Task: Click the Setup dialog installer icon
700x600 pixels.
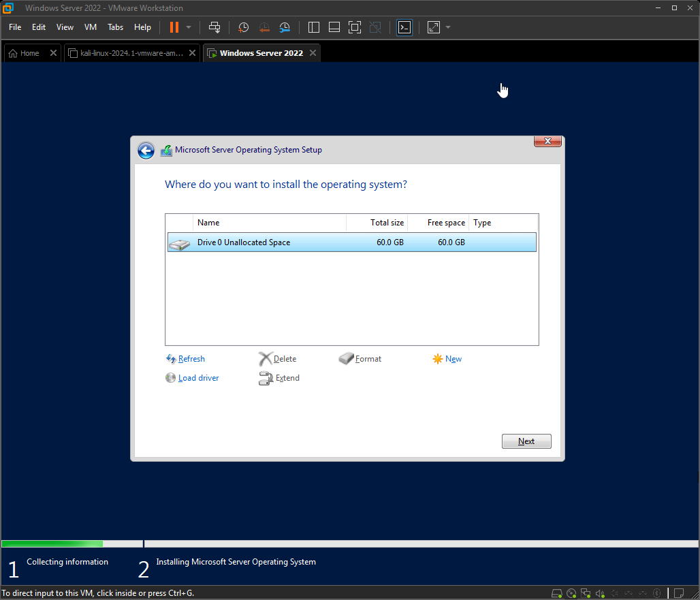Action: click(167, 151)
